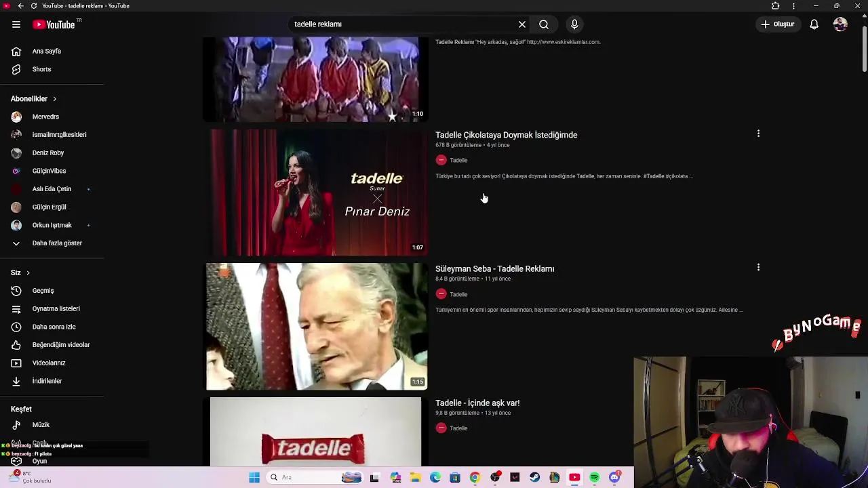Open the Aslı Eda Çetin channel

[52, 188]
